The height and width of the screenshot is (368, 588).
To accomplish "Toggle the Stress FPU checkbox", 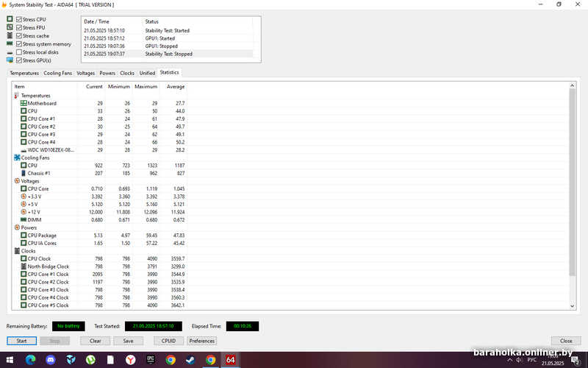I will click(19, 27).
